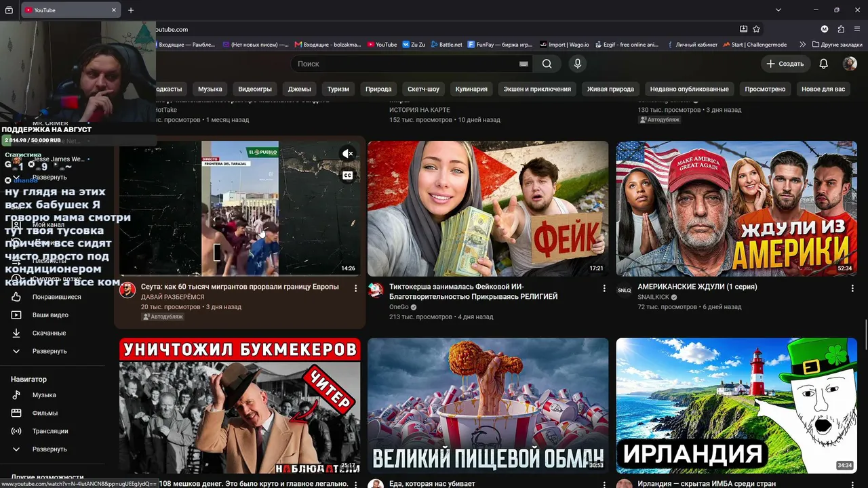Open the on-screen keyboard in search box
Image resolution: width=868 pixels, height=488 pixels.
pyautogui.click(x=524, y=64)
